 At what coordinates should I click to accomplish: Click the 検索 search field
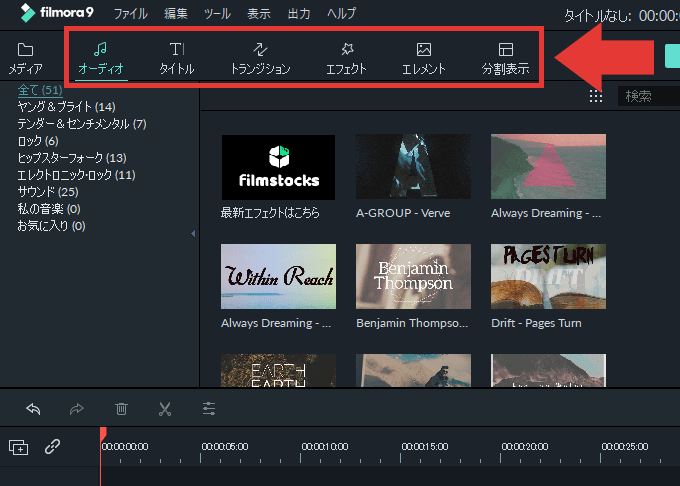[649, 96]
